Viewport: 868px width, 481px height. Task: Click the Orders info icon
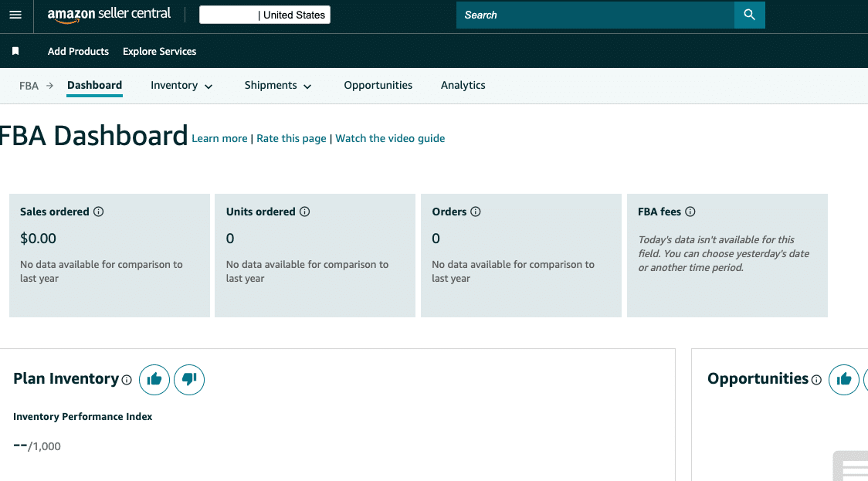click(x=476, y=212)
